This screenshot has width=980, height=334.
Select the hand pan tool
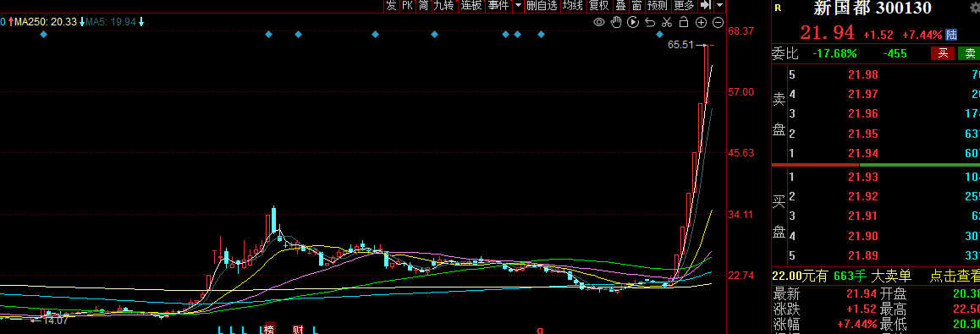[x=616, y=23]
